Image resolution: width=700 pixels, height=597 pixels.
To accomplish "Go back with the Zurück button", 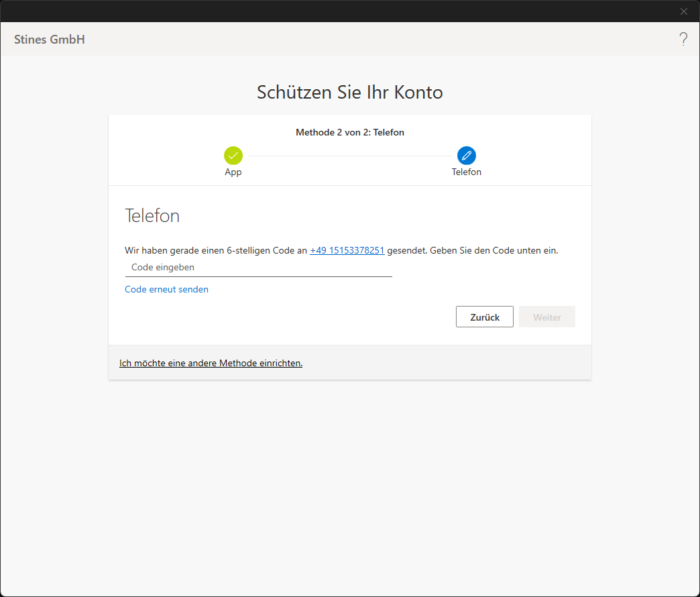I will click(484, 317).
